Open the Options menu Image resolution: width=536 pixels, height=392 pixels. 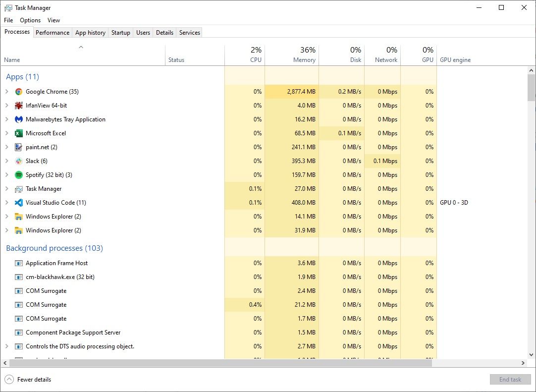click(x=30, y=20)
